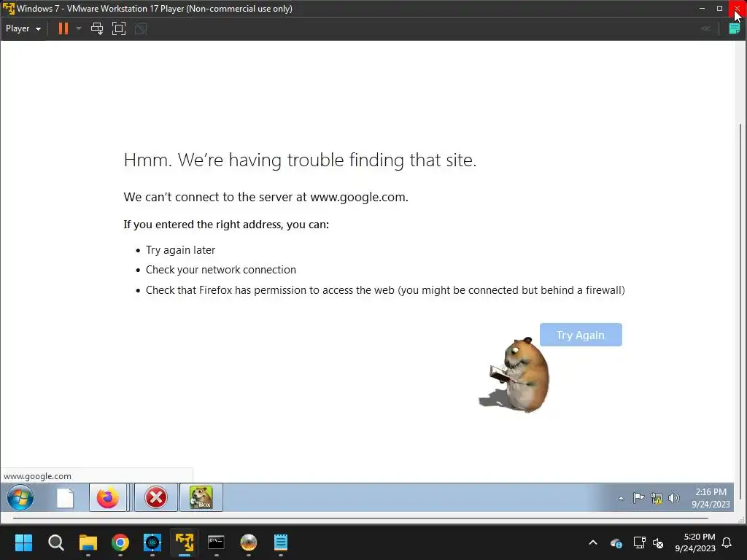Open volume control in Windows 7 tray
The width and height of the screenshot is (747, 560).
point(673,498)
